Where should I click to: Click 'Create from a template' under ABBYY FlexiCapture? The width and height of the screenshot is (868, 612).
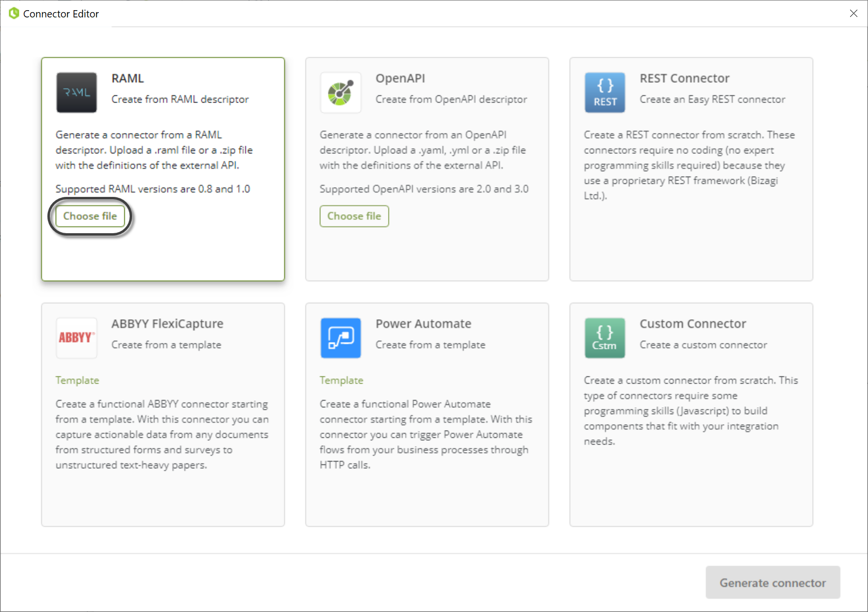tap(166, 345)
